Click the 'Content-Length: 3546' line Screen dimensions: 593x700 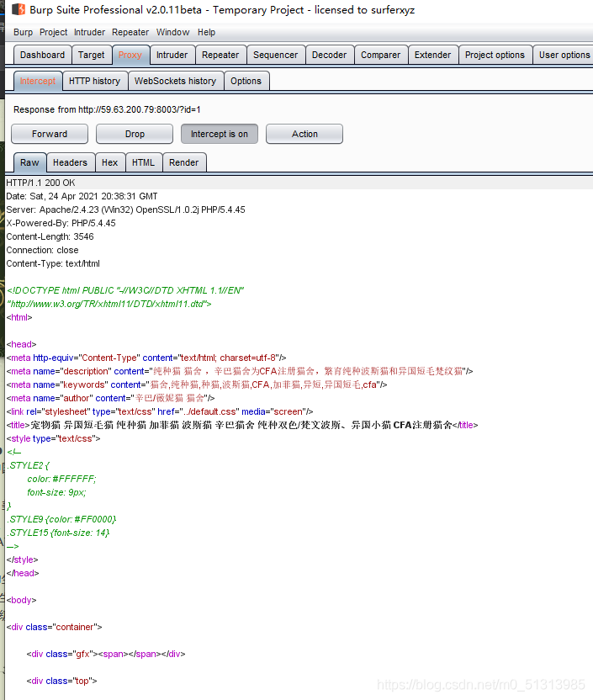click(x=50, y=236)
